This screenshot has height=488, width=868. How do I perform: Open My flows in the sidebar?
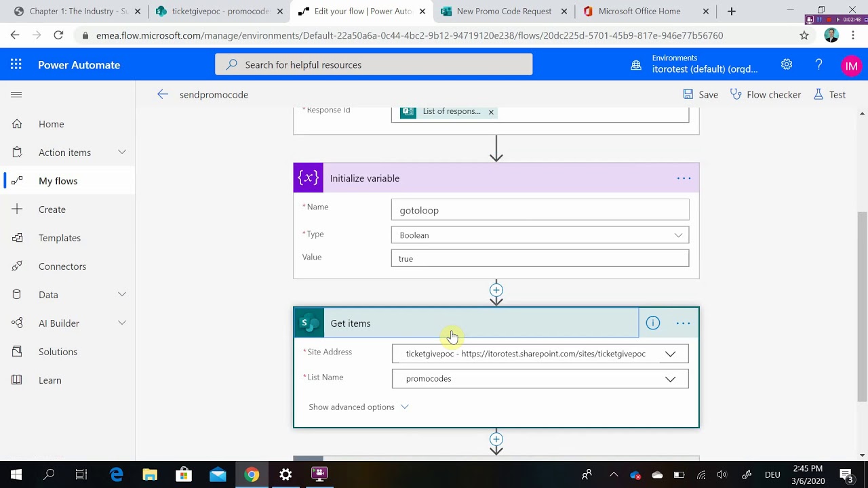[68, 181]
